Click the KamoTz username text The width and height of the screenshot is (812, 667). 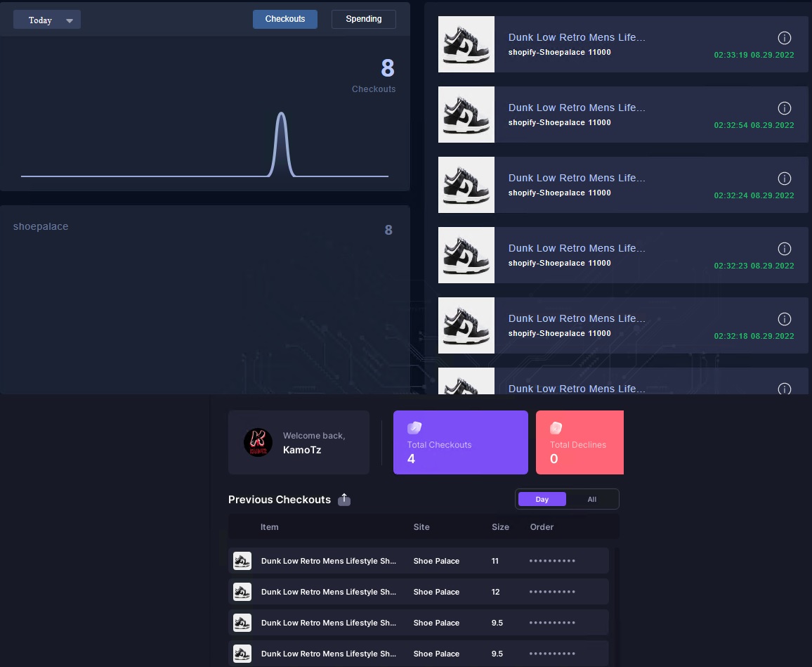[x=302, y=450]
